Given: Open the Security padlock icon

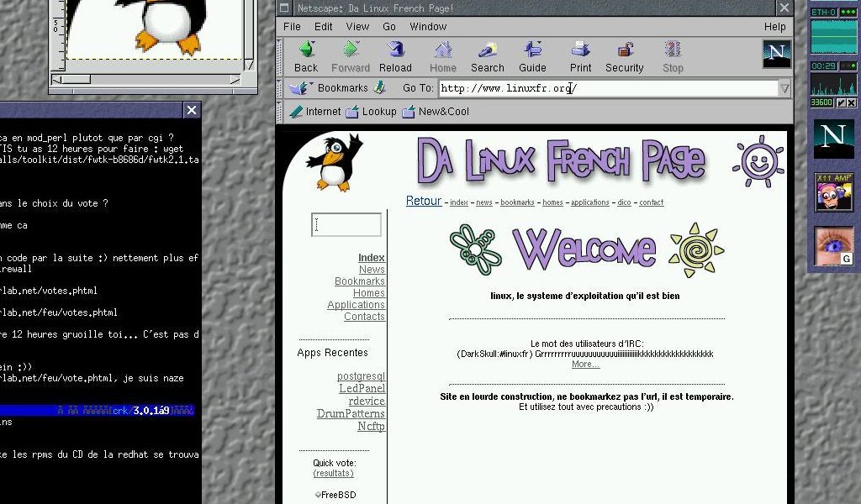Looking at the screenshot, I should (x=625, y=50).
